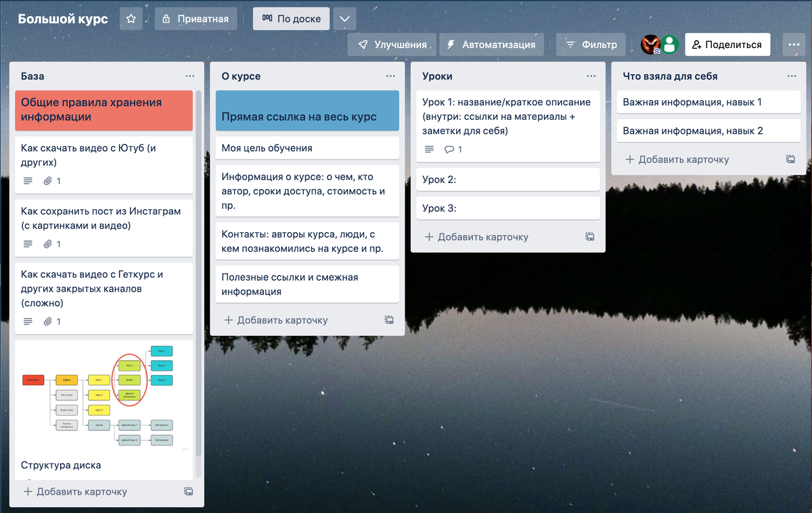
Task: Open the Приватная visibility settings
Action: point(196,19)
